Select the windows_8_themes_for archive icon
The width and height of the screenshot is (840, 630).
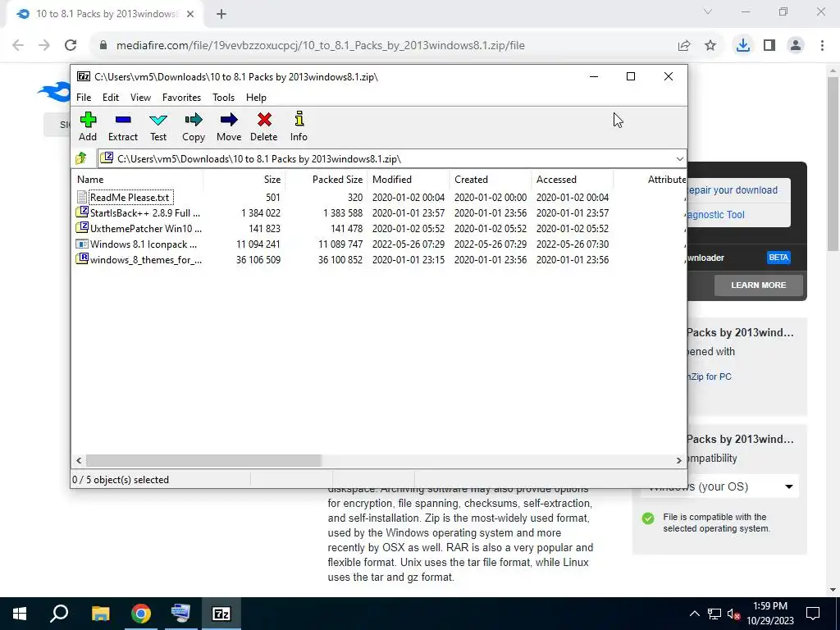(81, 259)
